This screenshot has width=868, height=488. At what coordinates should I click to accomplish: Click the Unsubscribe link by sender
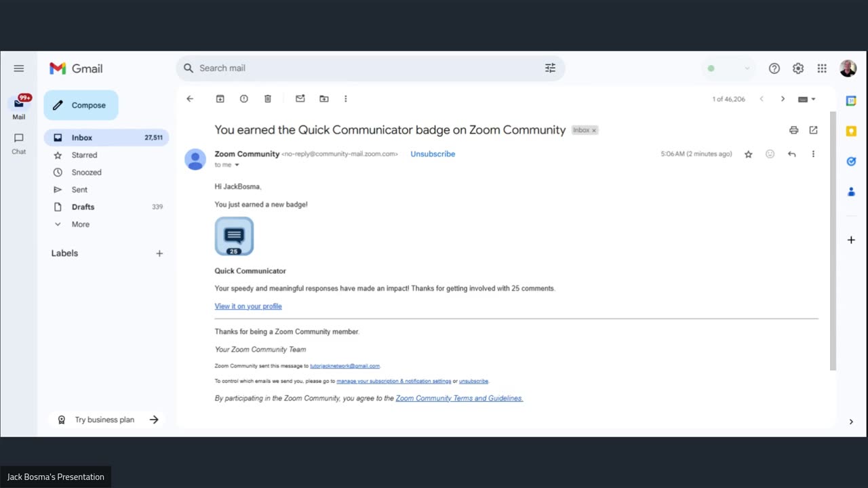[x=433, y=154]
